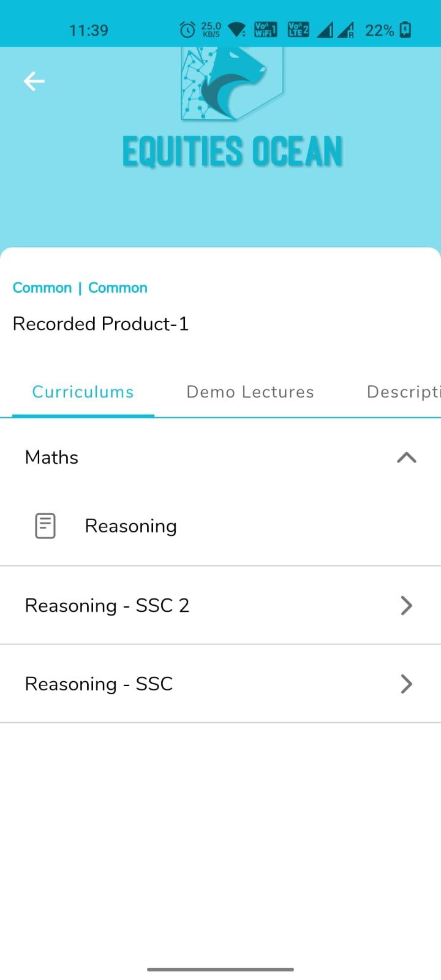Collapse the Maths section chevron
Screen dimensions: 441x980
click(x=407, y=458)
